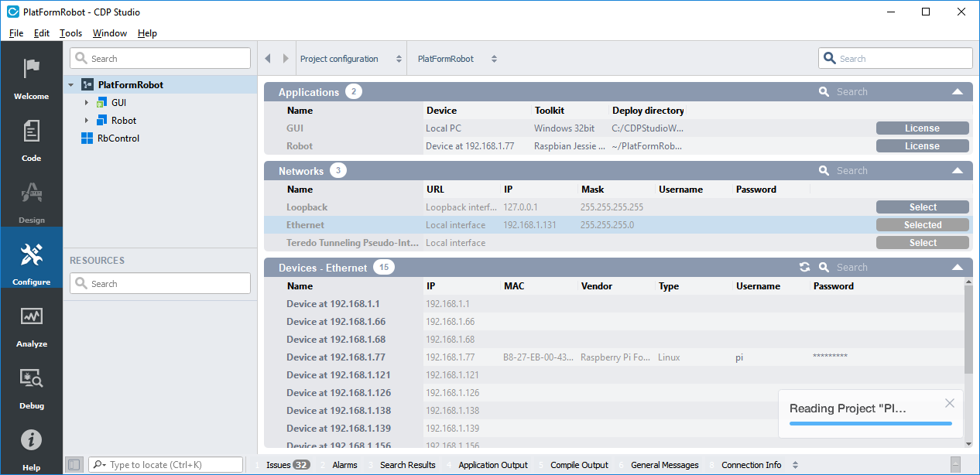Image resolution: width=980 pixels, height=475 pixels.
Task: Click the project tree search field
Action: [160, 59]
